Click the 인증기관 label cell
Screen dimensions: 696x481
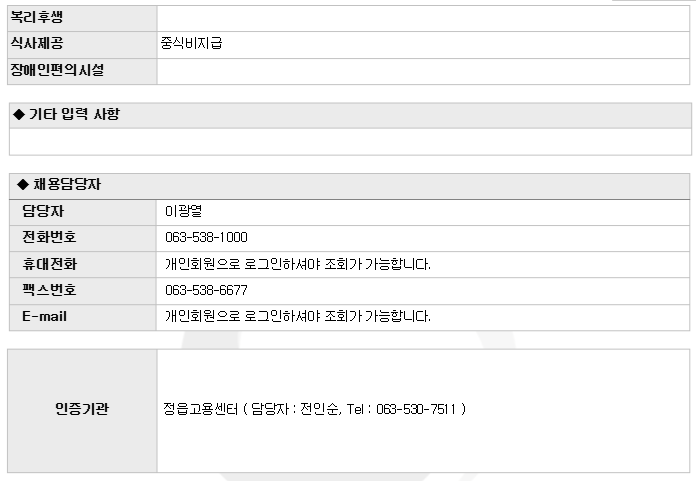[82, 409]
